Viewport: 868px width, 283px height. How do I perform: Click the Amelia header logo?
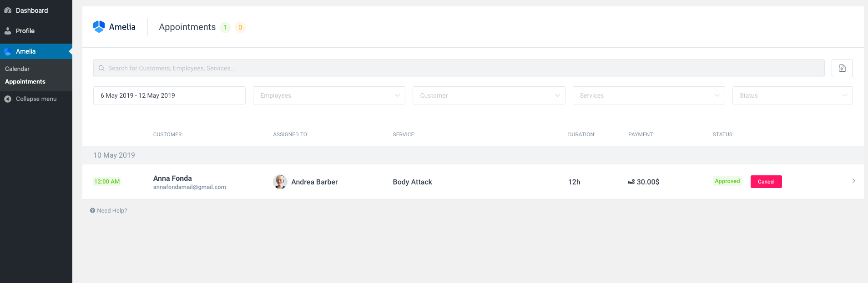[x=114, y=27]
